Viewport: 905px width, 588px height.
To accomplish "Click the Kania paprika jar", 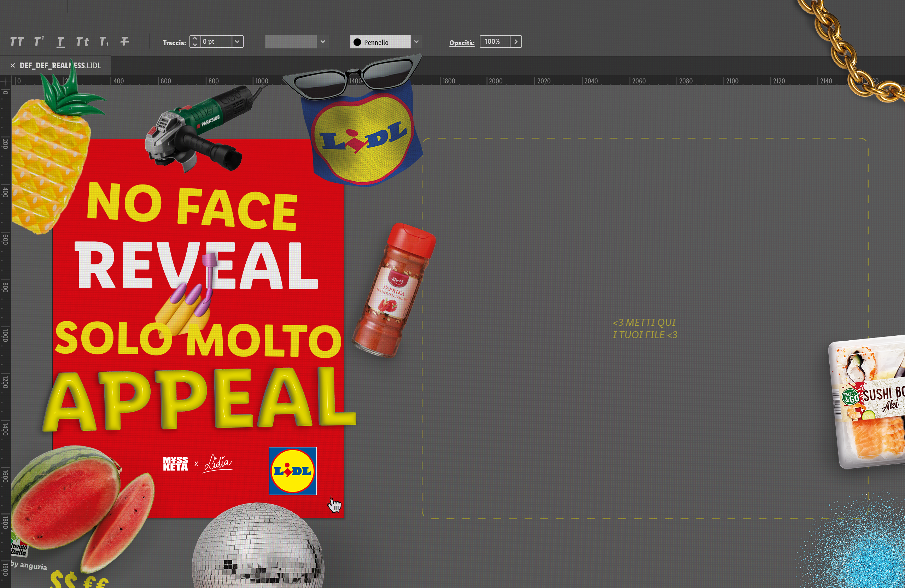I will click(393, 291).
